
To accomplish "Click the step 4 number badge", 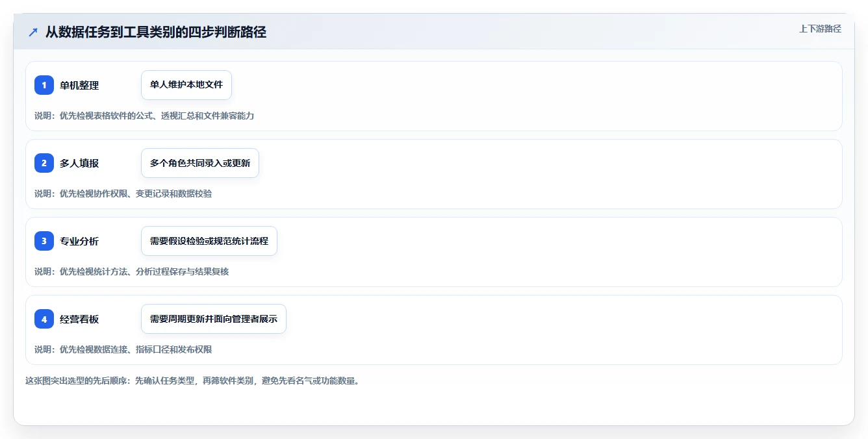I will (44, 319).
